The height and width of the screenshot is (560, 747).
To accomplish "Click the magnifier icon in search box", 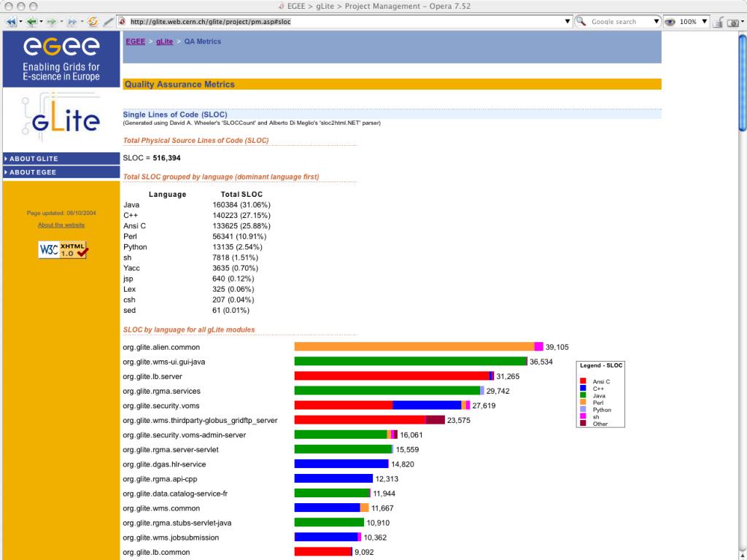I will click(x=581, y=21).
